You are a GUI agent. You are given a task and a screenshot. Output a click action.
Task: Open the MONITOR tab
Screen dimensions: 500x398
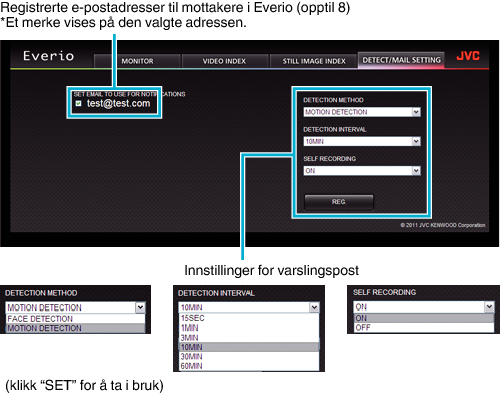tap(137, 61)
